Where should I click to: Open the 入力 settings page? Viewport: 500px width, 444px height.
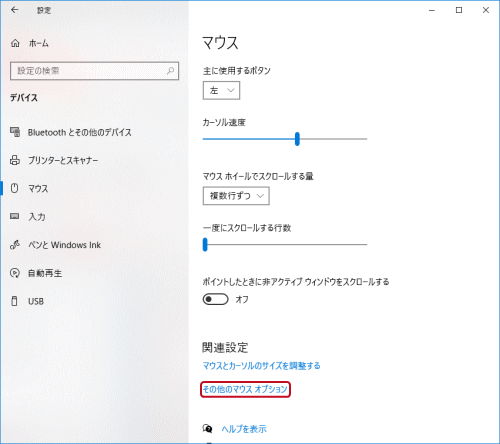tap(37, 217)
